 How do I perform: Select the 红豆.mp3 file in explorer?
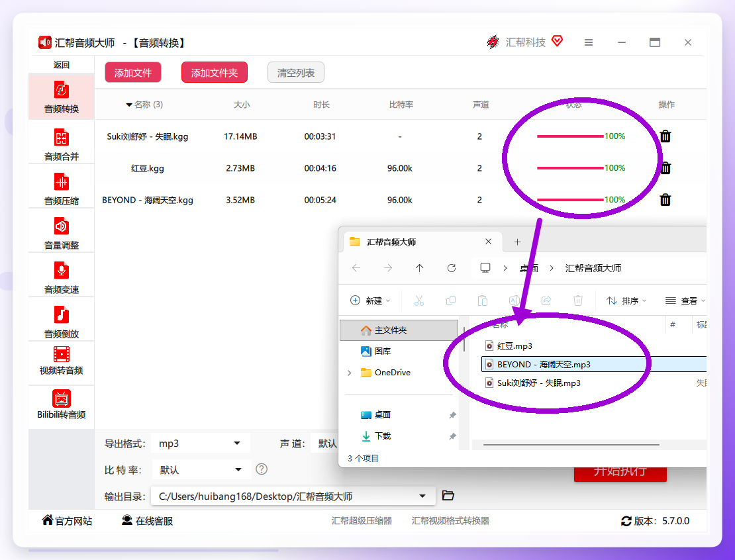click(514, 346)
